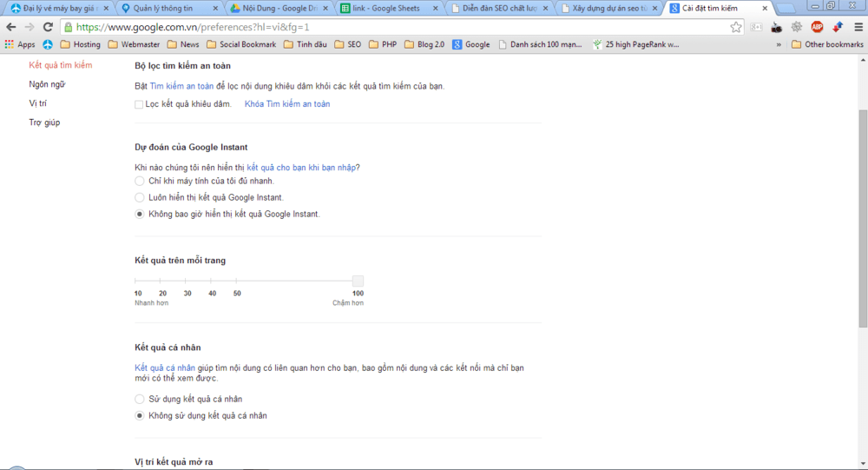Close the link - Google Sheets tab

point(435,9)
